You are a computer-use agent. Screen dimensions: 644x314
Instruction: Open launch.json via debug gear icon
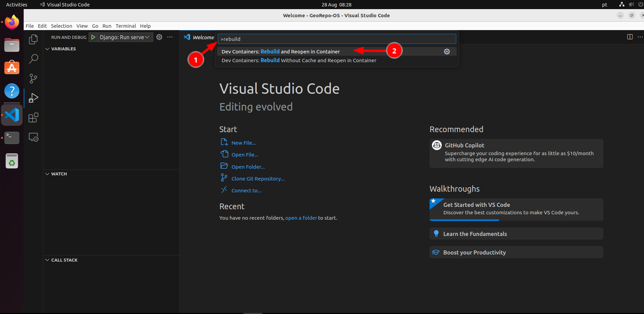[x=159, y=37]
